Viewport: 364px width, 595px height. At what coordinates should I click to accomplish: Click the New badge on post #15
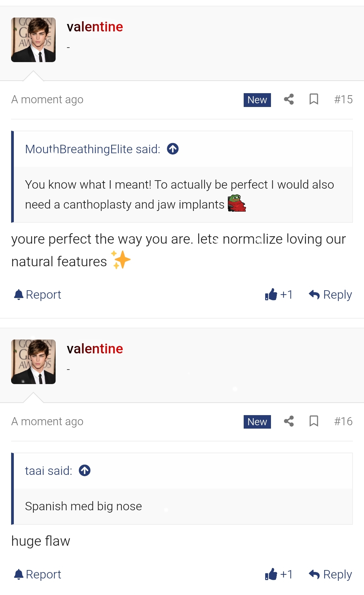point(257,100)
